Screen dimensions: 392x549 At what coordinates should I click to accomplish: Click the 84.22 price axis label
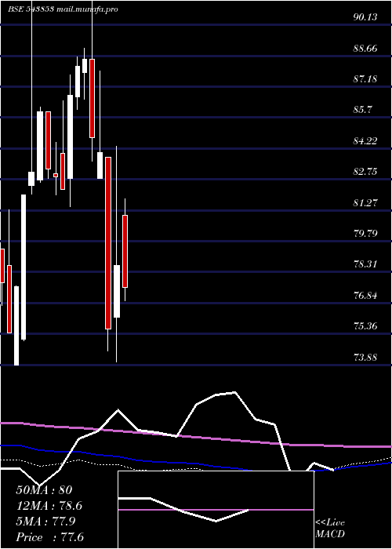pyautogui.click(x=365, y=140)
